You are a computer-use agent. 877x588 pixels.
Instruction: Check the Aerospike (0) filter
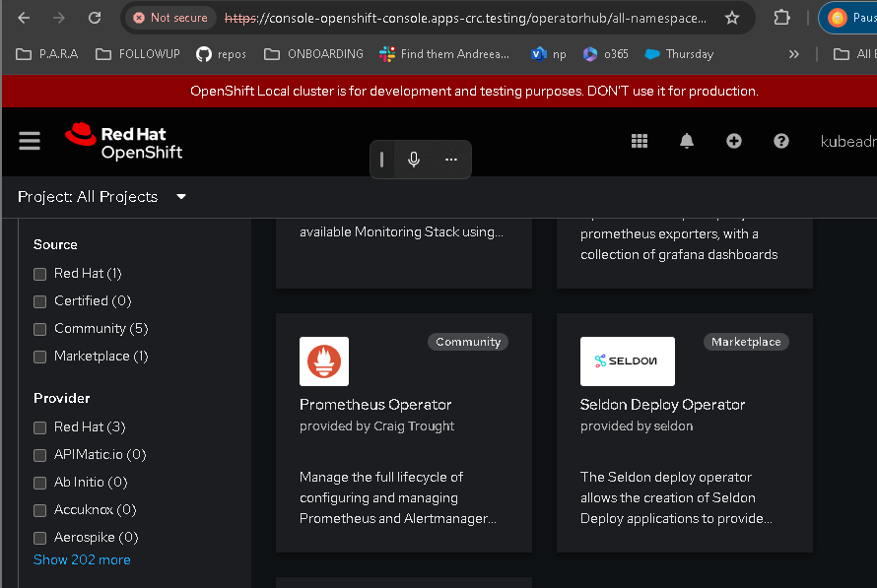[x=39, y=538]
